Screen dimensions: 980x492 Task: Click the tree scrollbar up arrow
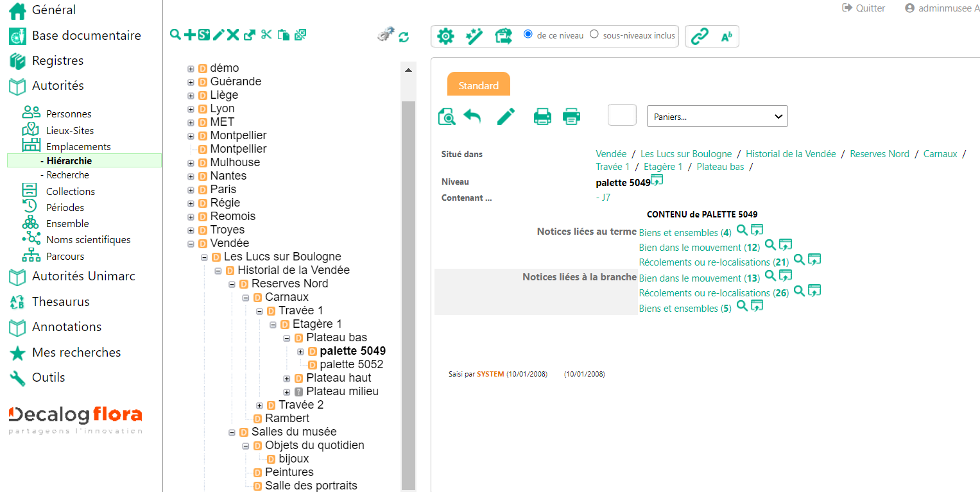coord(408,70)
